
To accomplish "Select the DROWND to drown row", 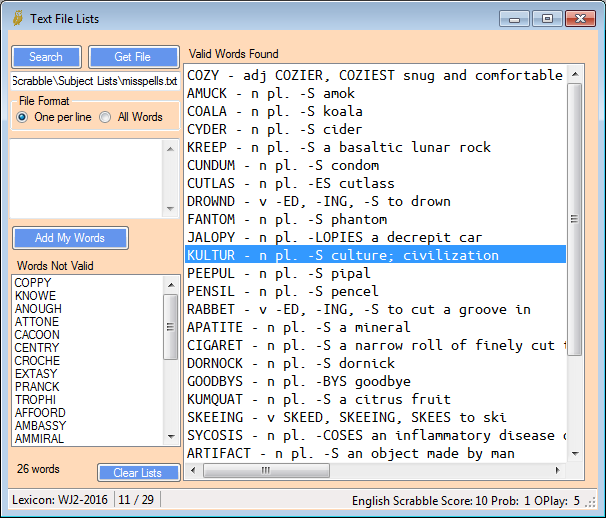I will tap(376, 201).
